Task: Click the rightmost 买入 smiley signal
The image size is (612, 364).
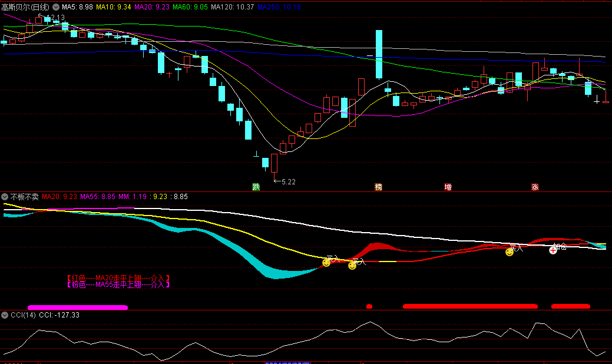Action: (x=510, y=252)
